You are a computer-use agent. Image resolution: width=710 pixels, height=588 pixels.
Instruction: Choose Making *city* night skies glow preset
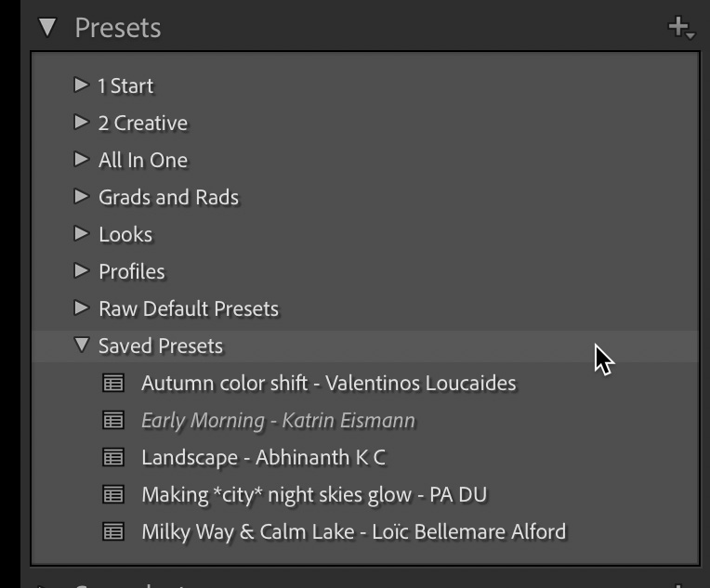pos(314,494)
